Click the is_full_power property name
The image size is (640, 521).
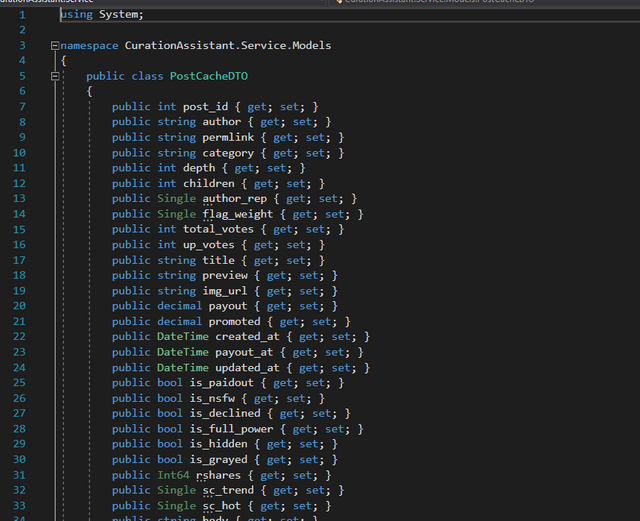231,429
